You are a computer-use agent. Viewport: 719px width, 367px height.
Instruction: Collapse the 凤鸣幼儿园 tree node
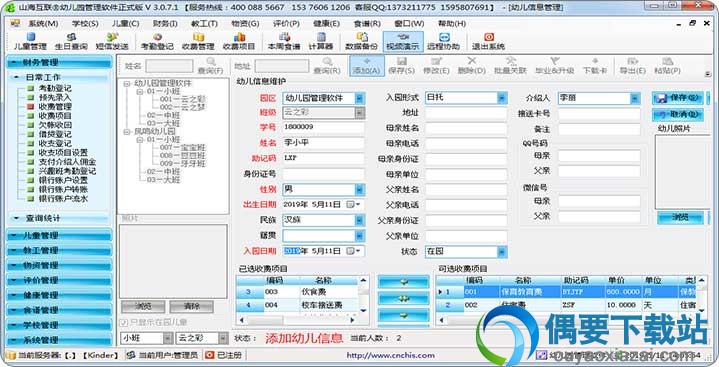127,132
